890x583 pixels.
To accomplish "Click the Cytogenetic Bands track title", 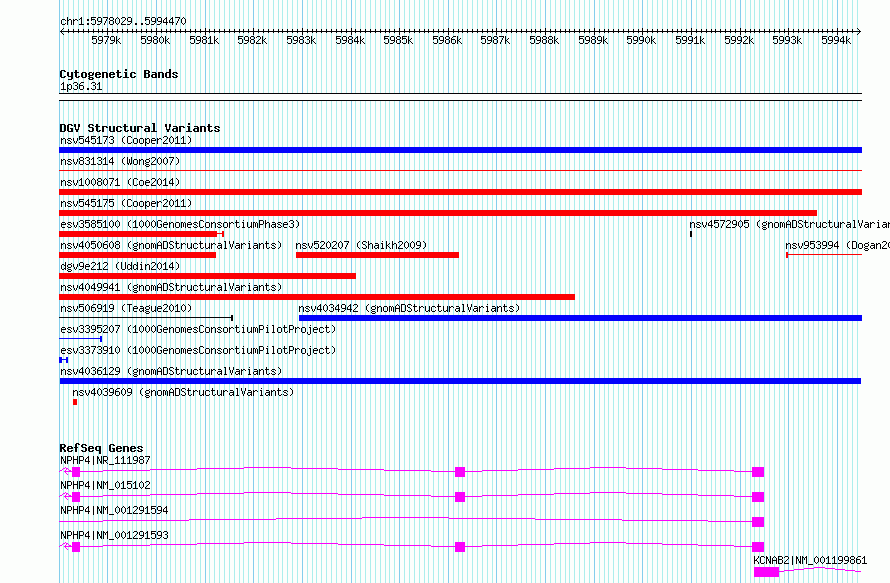I will 119,74.
